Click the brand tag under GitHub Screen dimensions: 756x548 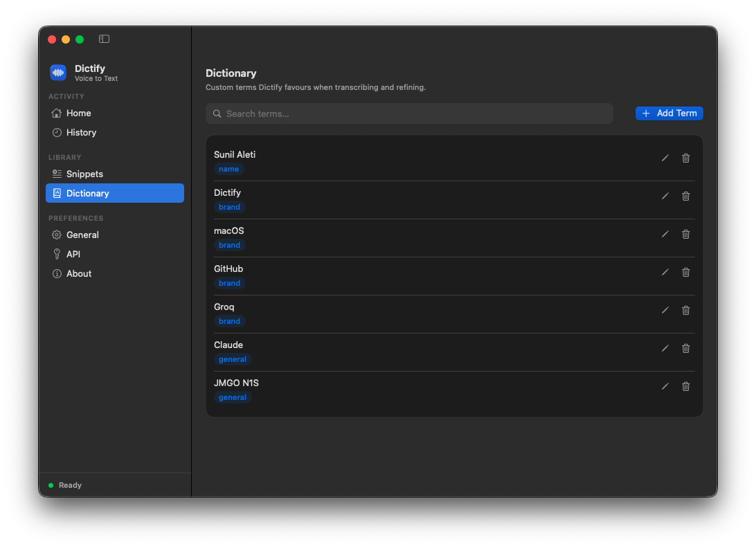[x=230, y=284]
